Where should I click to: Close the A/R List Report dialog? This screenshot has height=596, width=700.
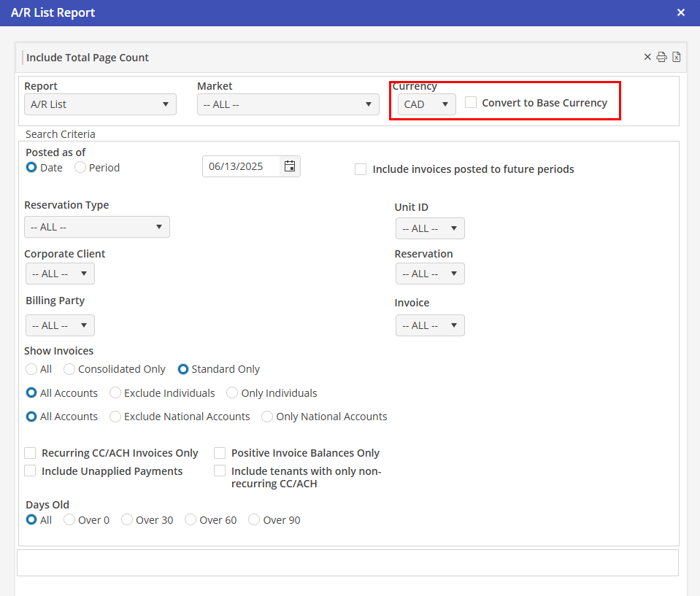tap(680, 12)
